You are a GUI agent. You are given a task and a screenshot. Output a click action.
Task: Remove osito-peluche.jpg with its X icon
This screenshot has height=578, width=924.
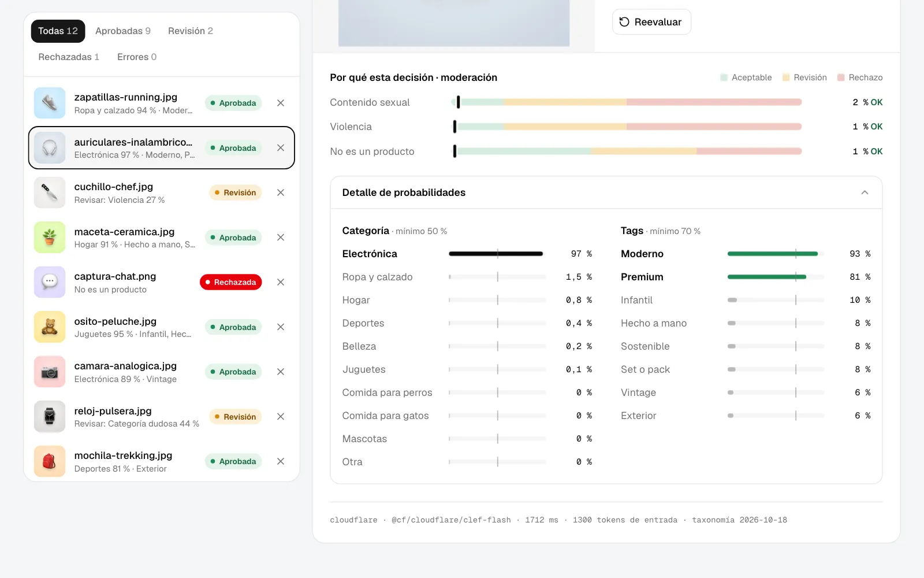tap(281, 327)
